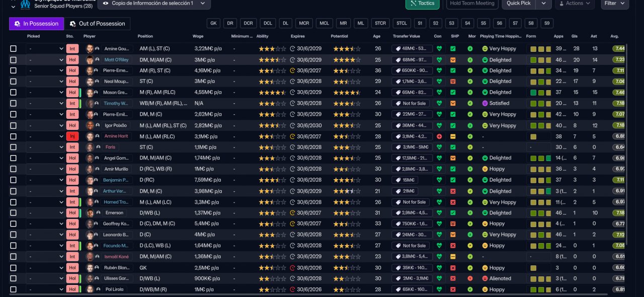644x297 pixels.
Task: Click the Quick Pick button
Action: pyautogui.click(x=519, y=3)
